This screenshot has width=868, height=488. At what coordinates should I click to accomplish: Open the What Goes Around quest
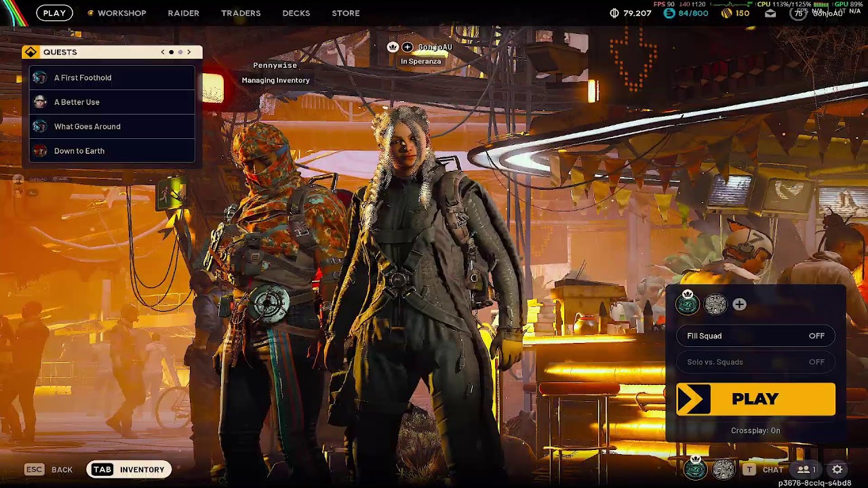[x=113, y=126]
